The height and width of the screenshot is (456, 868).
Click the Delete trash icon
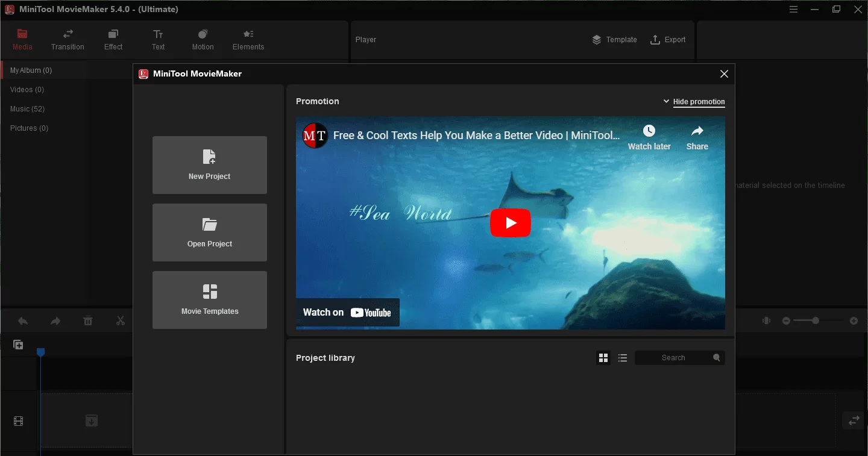pyautogui.click(x=88, y=320)
